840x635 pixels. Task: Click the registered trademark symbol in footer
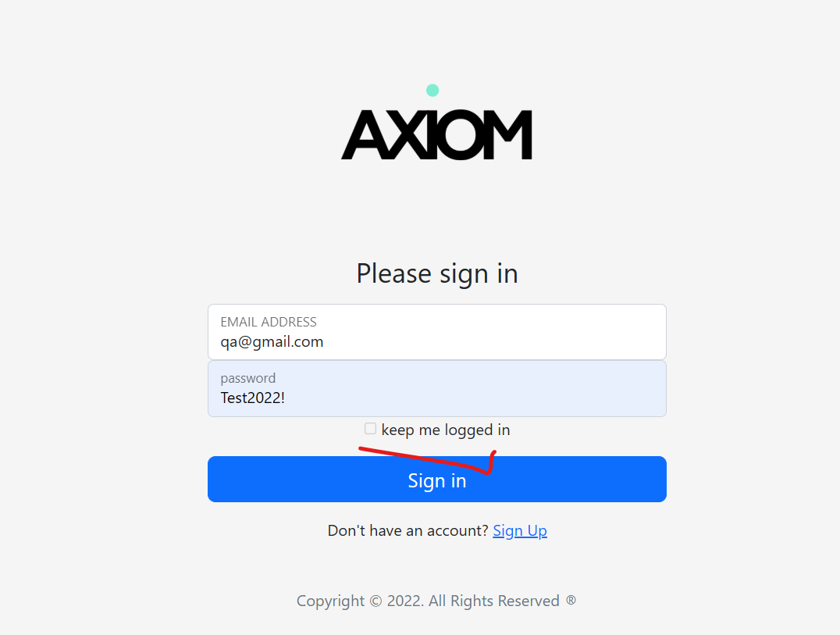[x=571, y=600]
